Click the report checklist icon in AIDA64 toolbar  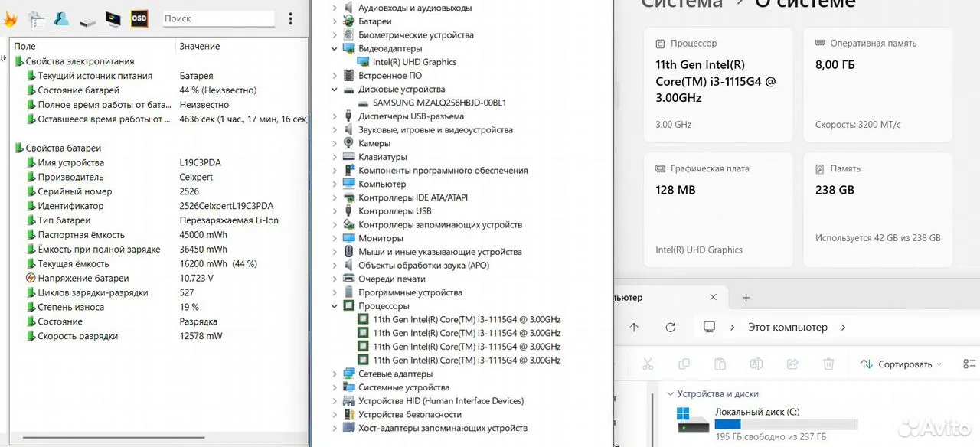tap(36, 19)
